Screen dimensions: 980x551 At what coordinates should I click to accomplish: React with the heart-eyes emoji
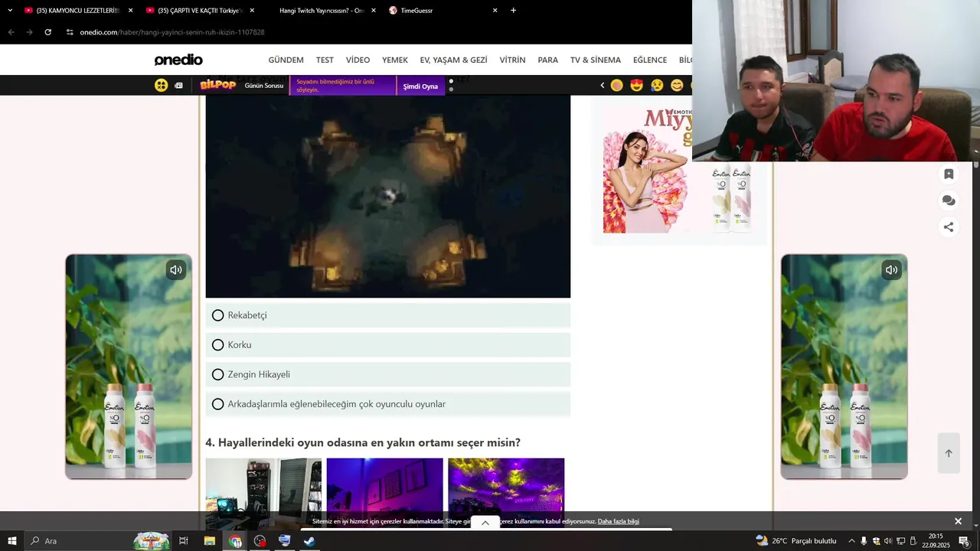(637, 86)
